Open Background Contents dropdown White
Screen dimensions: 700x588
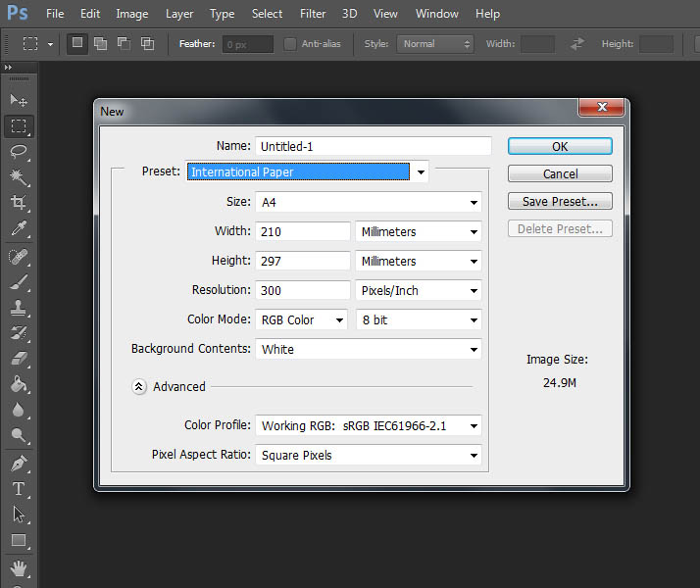[369, 349]
